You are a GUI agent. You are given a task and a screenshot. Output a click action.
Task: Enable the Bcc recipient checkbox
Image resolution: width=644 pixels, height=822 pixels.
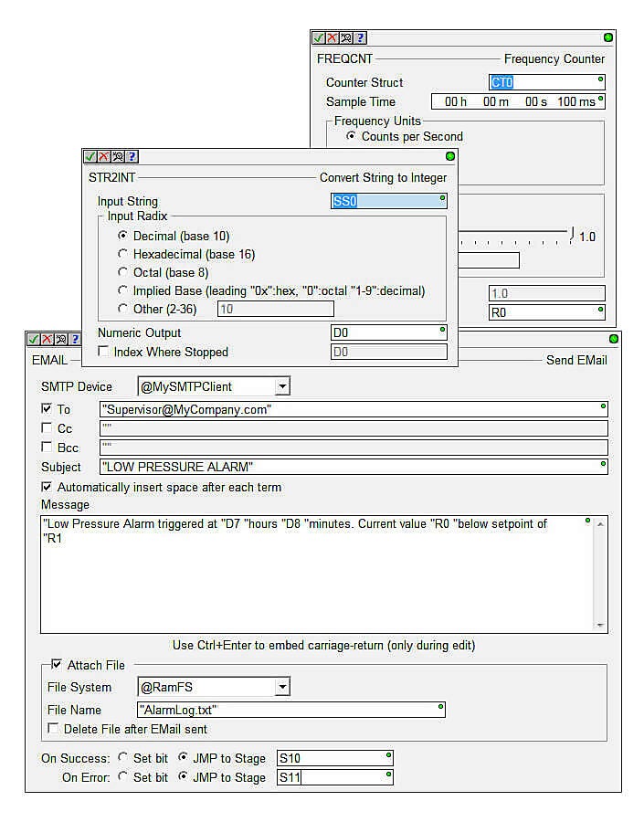pyautogui.click(x=47, y=447)
